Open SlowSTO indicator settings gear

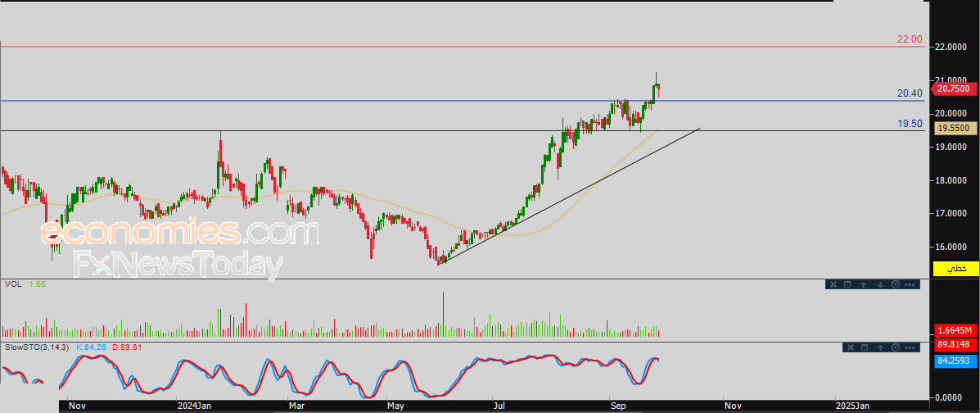896,347
